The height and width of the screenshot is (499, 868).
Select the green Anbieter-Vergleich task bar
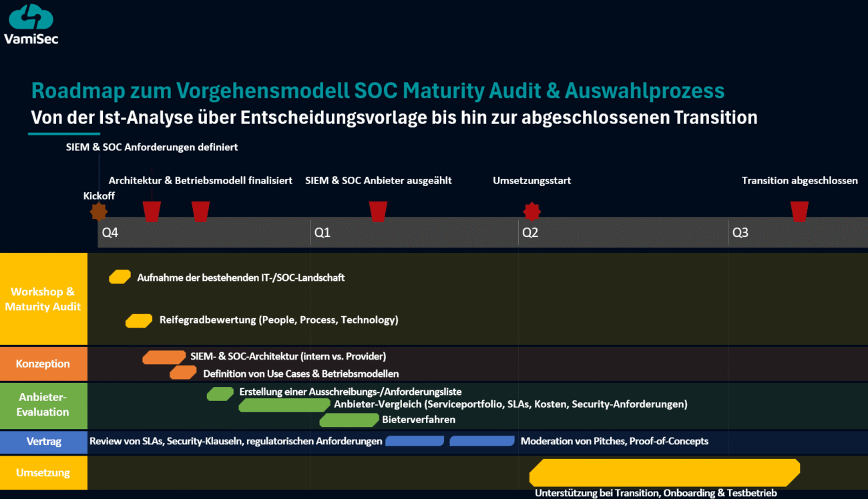[284, 405]
